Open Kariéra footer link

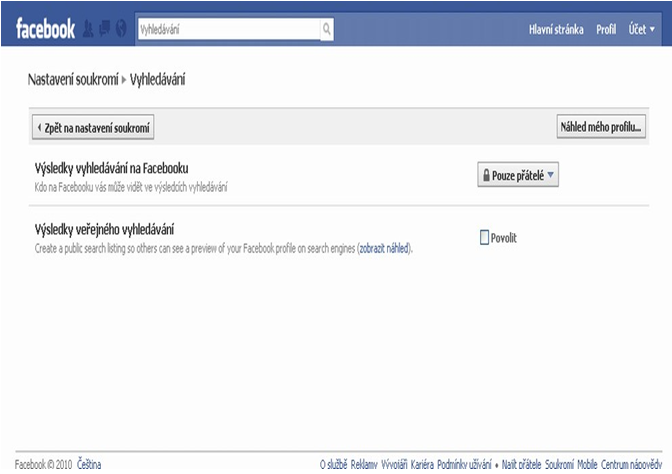point(422,465)
